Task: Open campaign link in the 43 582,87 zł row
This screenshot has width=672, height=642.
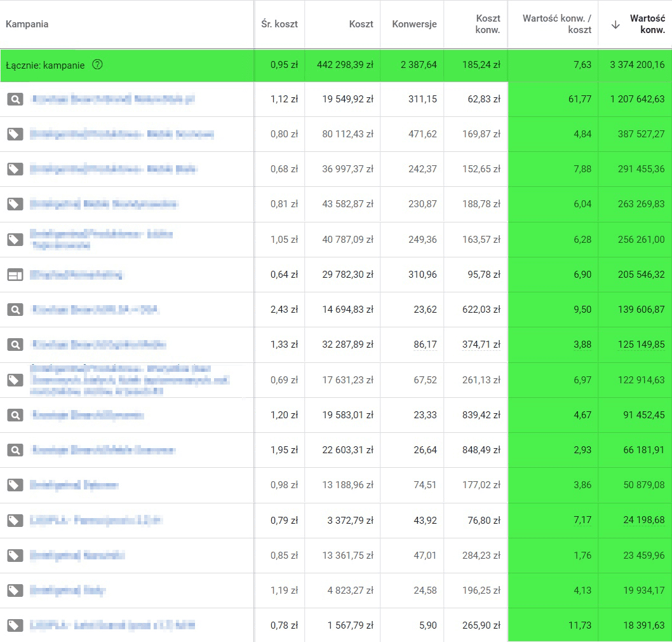Action: 104,204
